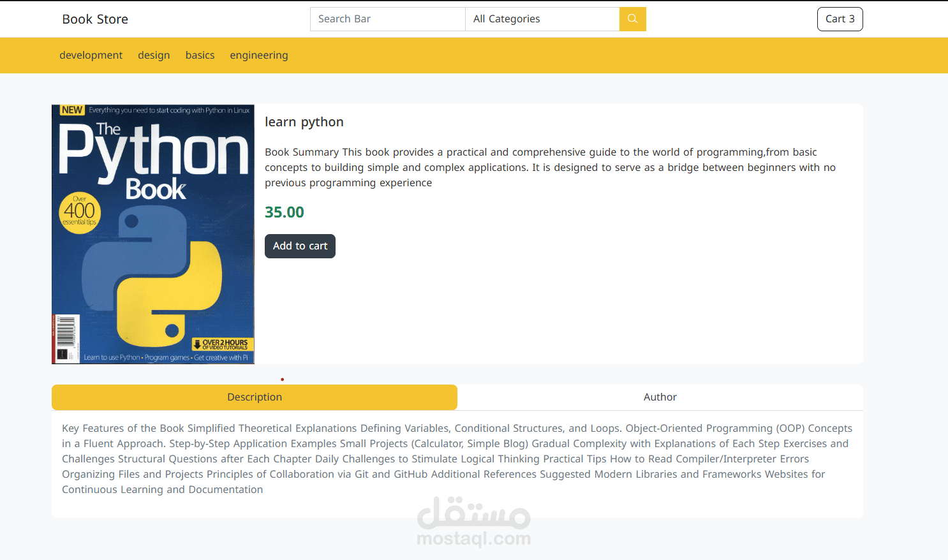Click the yellow magnifier search icon
The width and height of the screenshot is (948, 560).
[x=632, y=19]
